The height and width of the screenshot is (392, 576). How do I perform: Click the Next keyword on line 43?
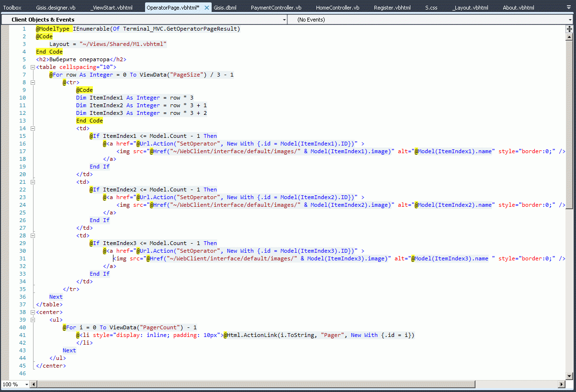69,350
